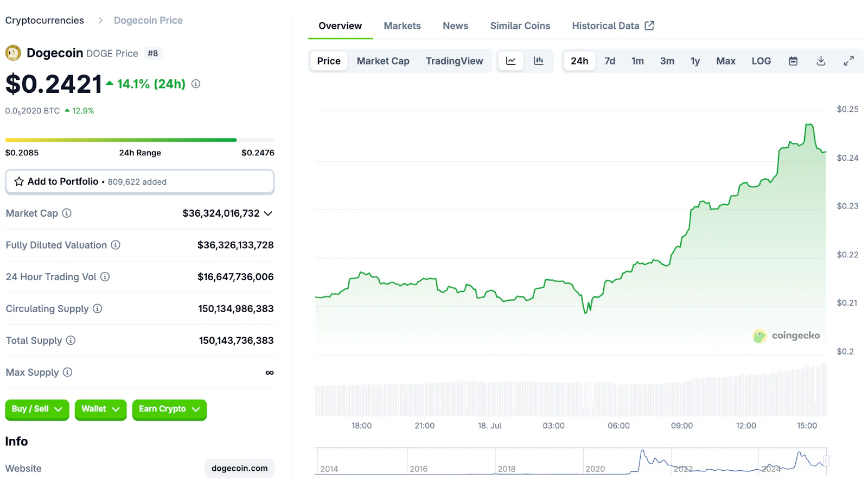The height and width of the screenshot is (480, 868).
Task: Select the 7d time range
Action: coord(610,61)
